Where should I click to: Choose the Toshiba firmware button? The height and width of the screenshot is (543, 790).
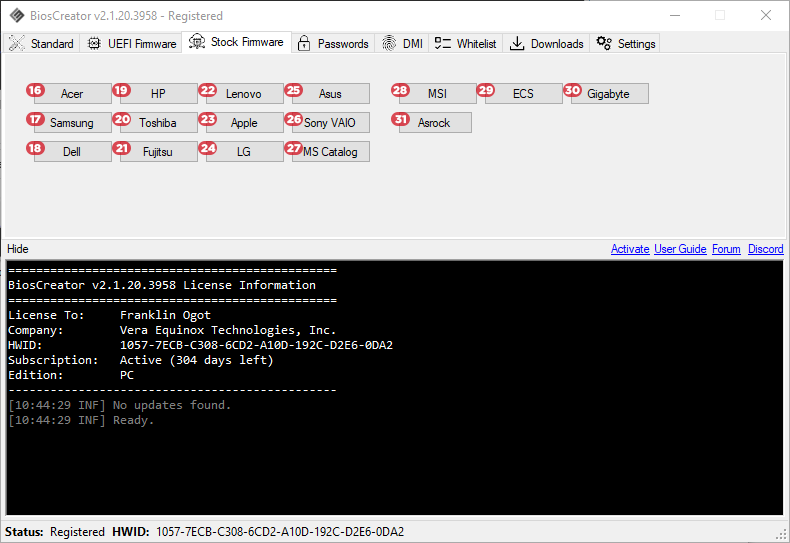pos(159,122)
